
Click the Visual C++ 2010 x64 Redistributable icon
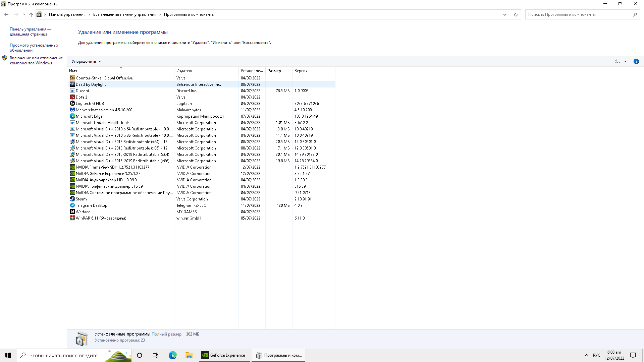tap(72, 129)
